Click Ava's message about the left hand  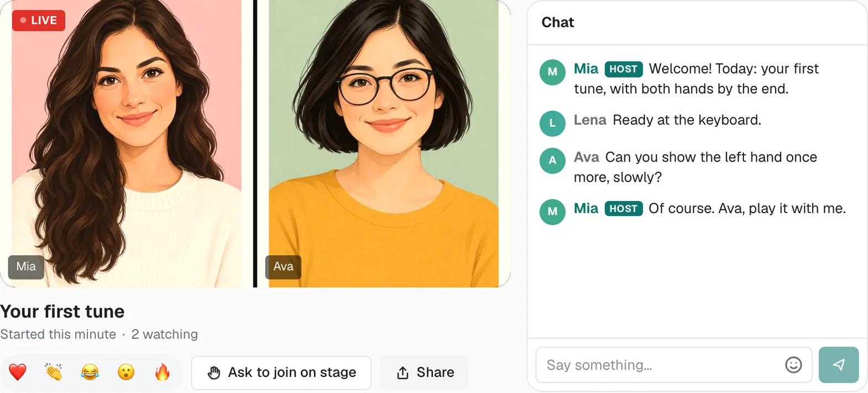point(696,167)
